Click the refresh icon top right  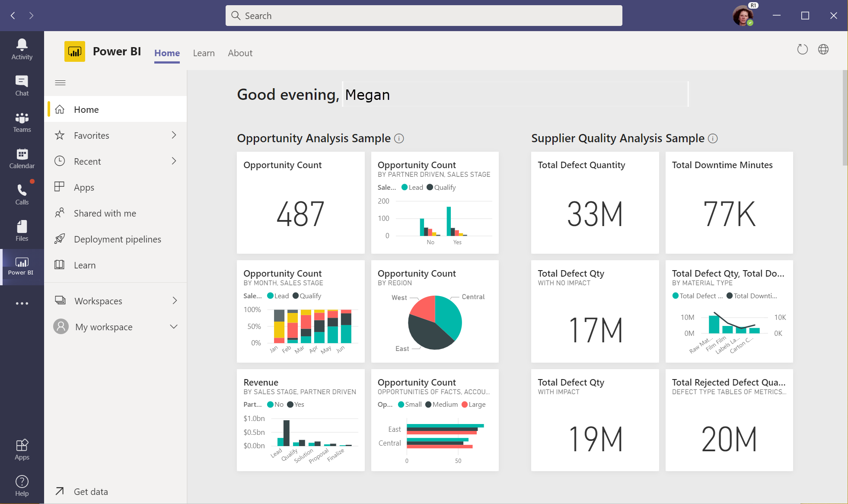803,49
